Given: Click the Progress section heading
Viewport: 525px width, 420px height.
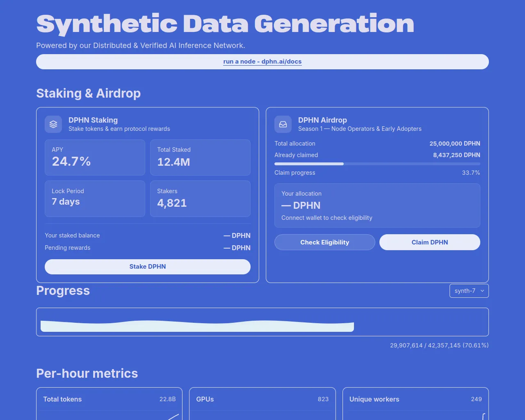Looking at the screenshot, I should pyautogui.click(x=63, y=290).
